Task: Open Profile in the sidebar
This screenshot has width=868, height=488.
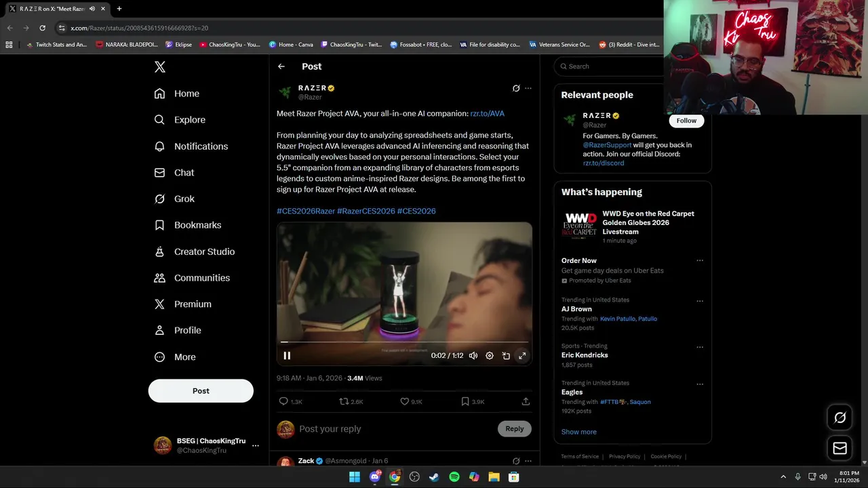Action: coord(177,331)
